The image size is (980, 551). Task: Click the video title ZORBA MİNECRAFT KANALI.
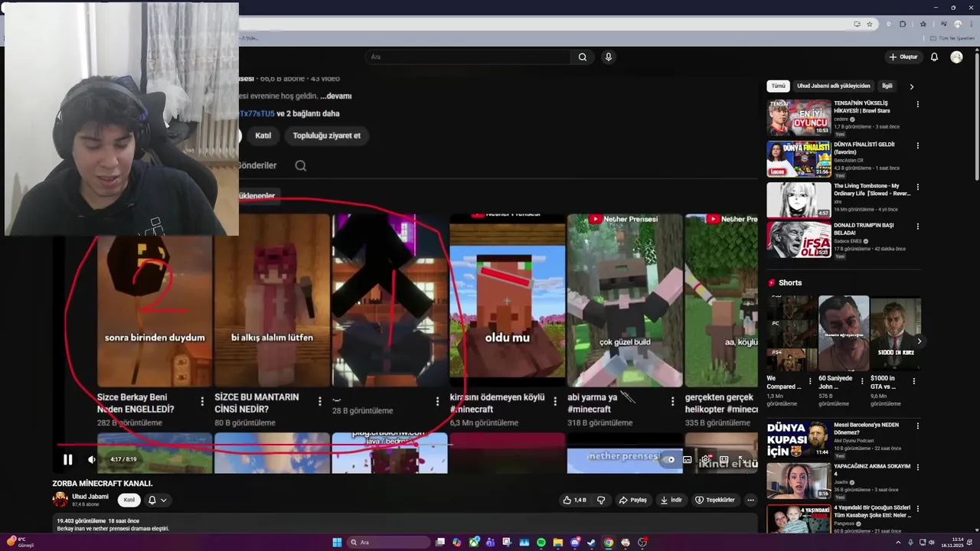pyautogui.click(x=103, y=484)
